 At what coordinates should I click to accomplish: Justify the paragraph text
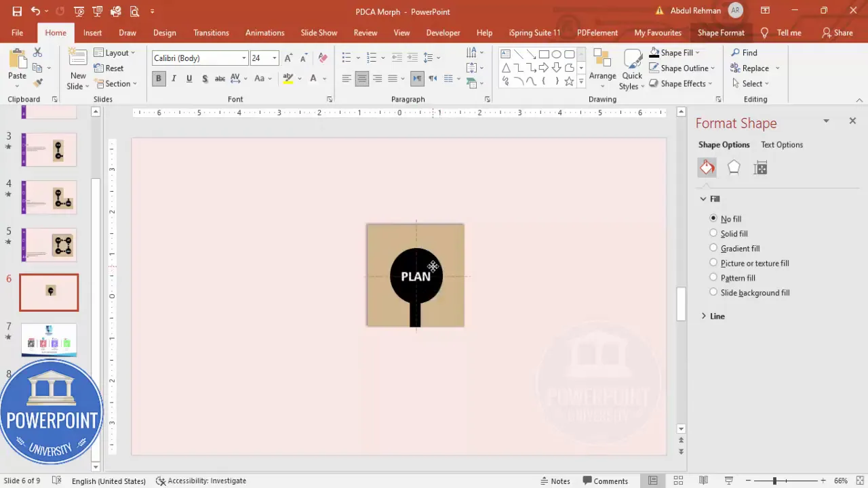[x=392, y=79]
